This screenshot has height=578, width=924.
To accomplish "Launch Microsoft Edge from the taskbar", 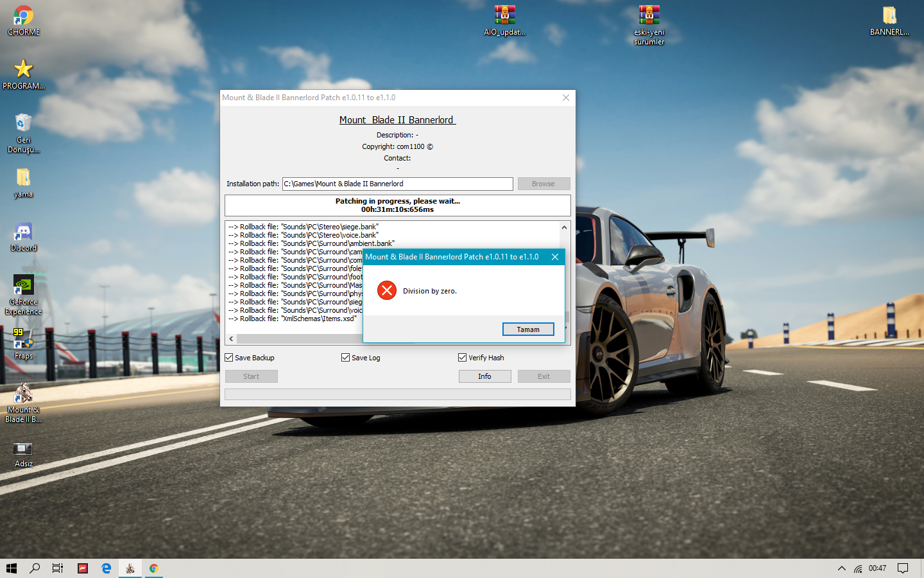I will point(107,568).
